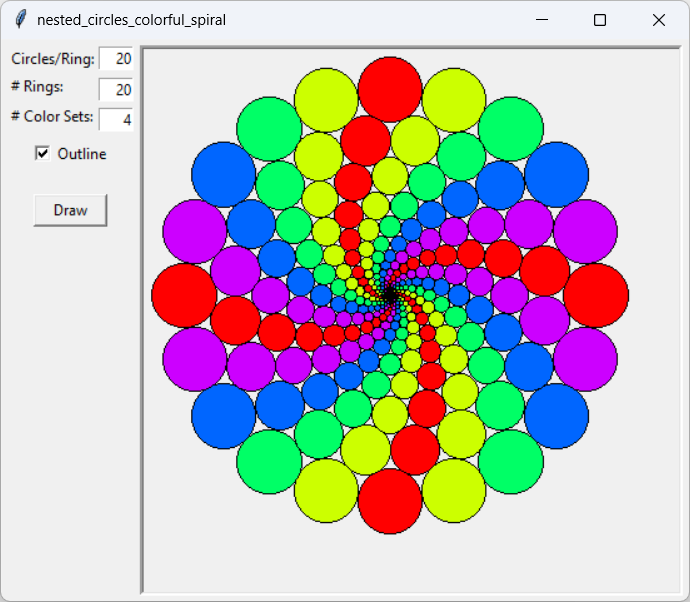This screenshot has height=602, width=690.
Task: Maximize the nested_circles_colorful_spiral window
Action: click(600, 20)
